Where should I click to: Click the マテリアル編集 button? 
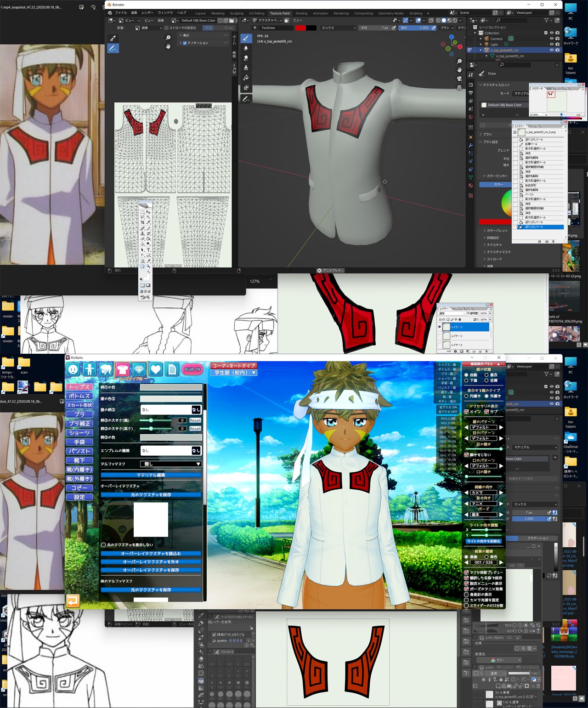(x=151, y=475)
